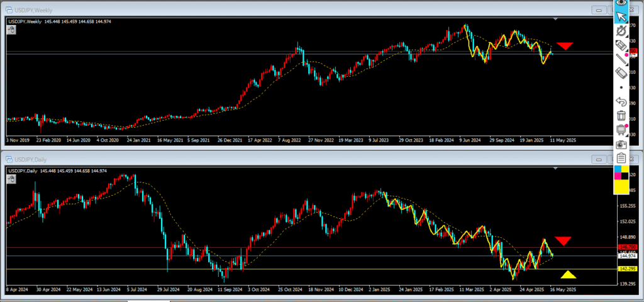Screen dimensions: 644x302
Task: Select the arrow cursor tool
Action: [x=621, y=16]
